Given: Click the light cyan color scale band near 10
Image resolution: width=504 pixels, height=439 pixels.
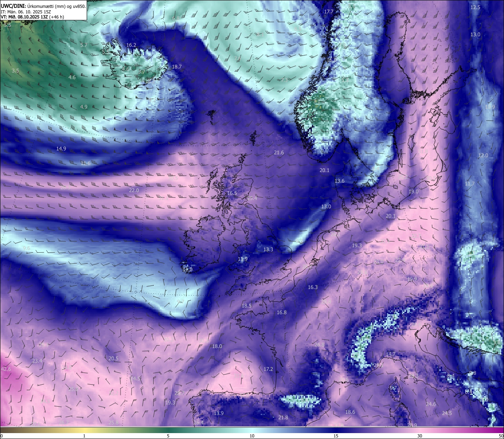Looking at the screenshot, I should pos(252,430).
